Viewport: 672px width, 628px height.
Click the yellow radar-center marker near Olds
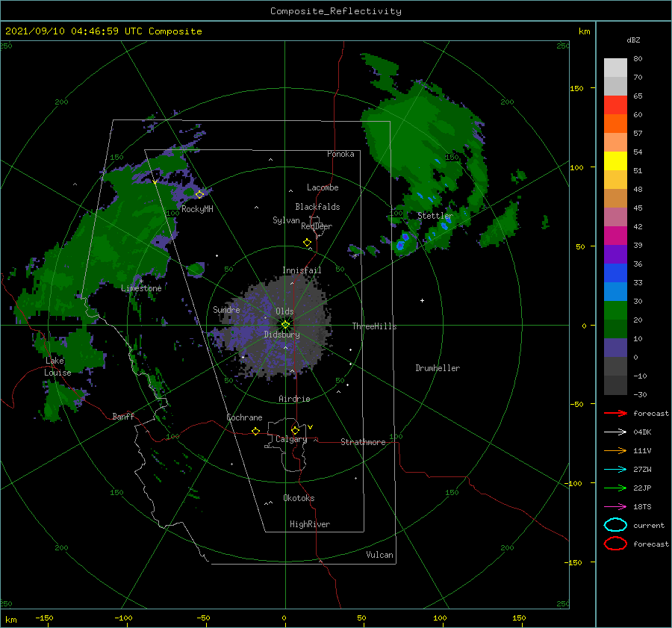pyautogui.click(x=285, y=325)
